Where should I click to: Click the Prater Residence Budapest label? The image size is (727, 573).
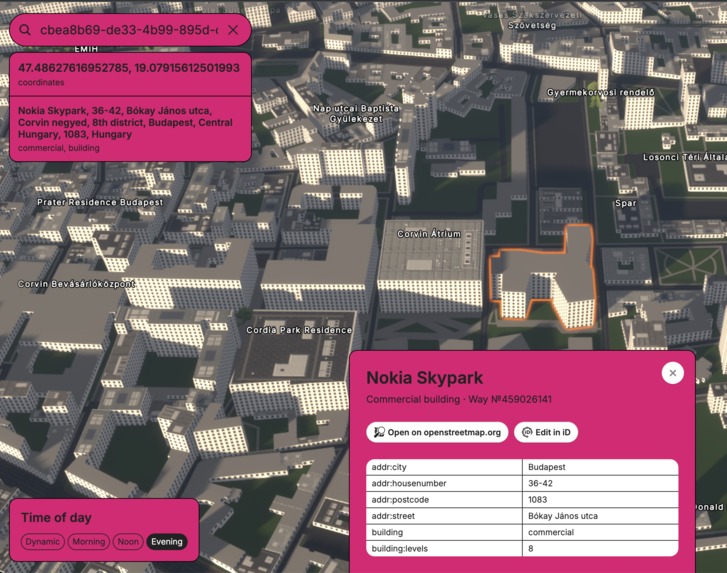[x=100, y=202]
